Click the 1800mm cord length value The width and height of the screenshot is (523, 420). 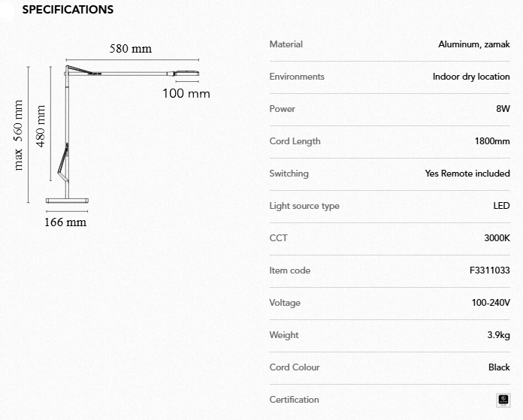pyautogui.click(x=492, y=141)
